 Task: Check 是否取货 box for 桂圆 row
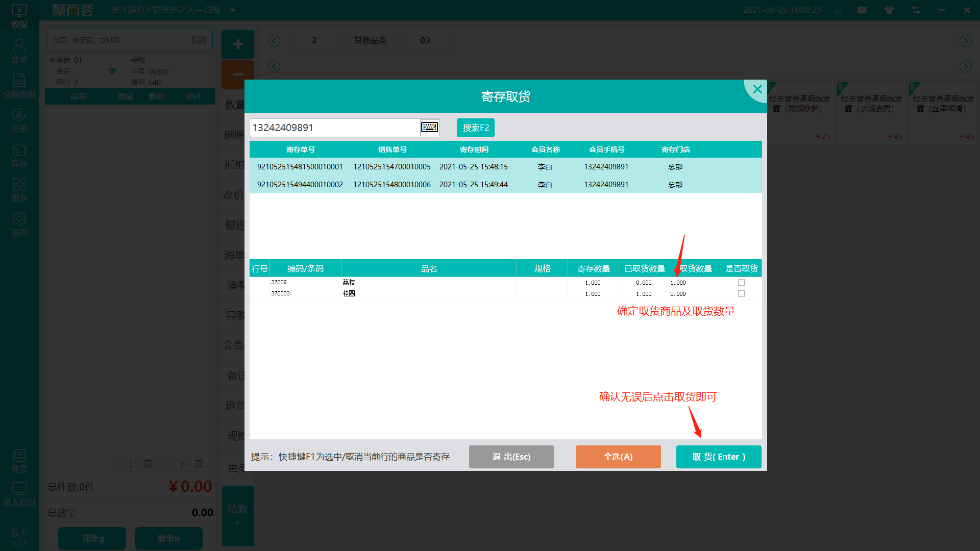click(741, 294)
